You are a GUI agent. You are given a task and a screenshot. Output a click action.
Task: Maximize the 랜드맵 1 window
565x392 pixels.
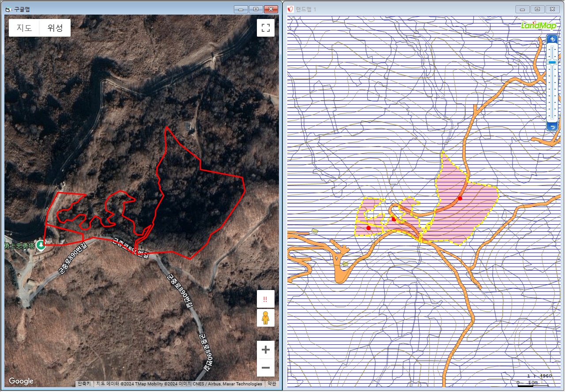point(537,9)
